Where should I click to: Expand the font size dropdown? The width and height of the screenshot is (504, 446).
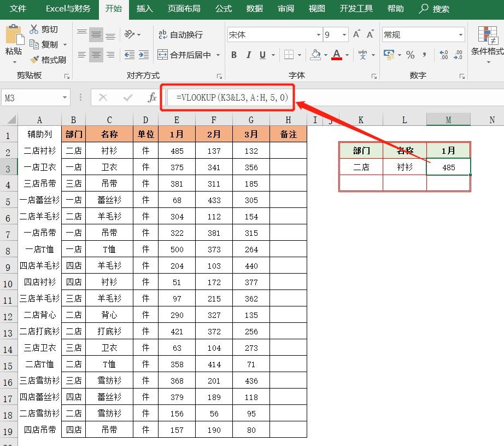(344, 35)
